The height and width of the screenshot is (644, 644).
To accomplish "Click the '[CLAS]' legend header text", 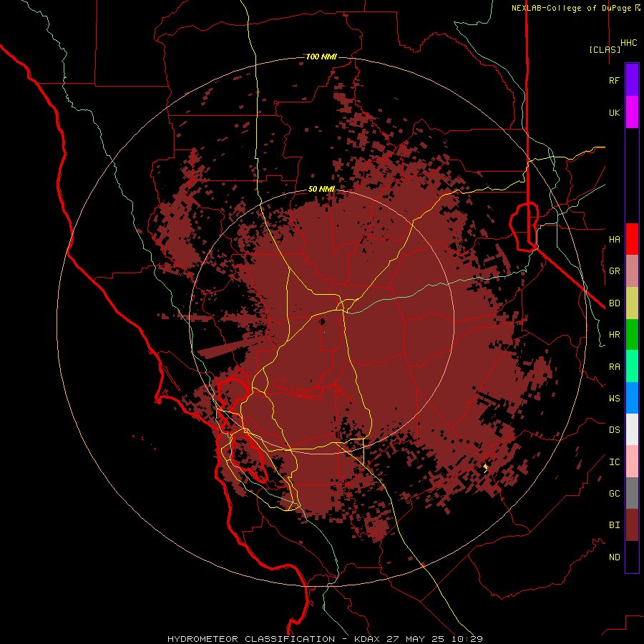I will click(605, 49).
